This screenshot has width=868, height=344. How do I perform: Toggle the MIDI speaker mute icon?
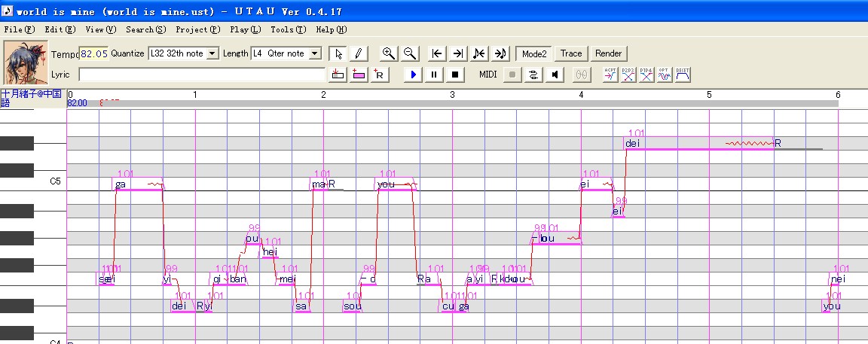click(x=555, y=74)
